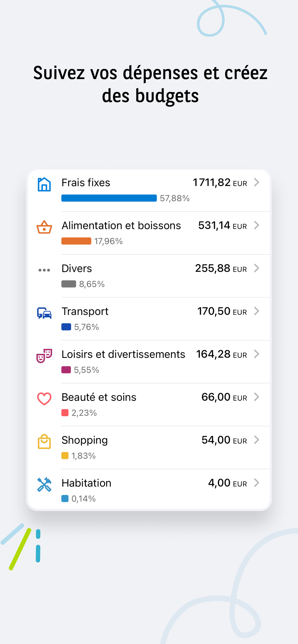
Task: Click the 2,23% percentage
Action: (84, 413)
